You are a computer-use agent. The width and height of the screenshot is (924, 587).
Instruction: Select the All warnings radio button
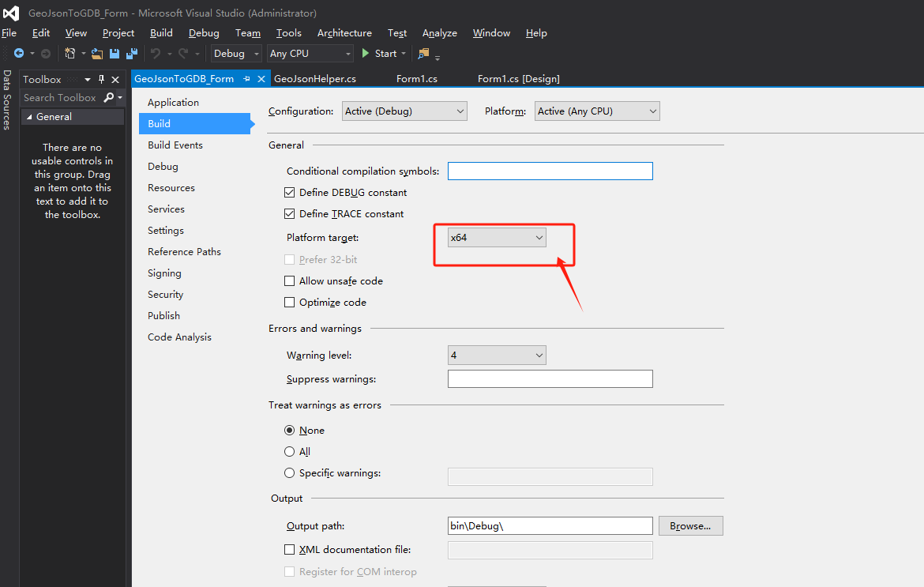pyautogui.click(x=289, y=451)
